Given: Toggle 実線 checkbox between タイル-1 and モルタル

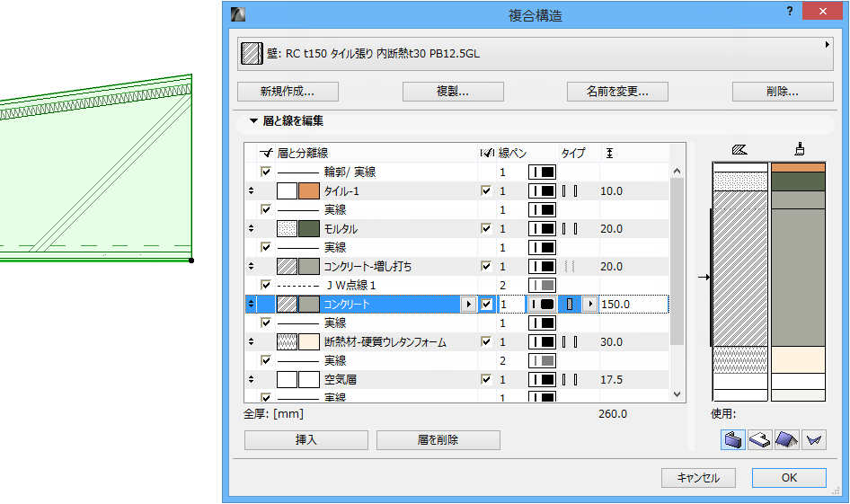Looking at the screenshot, I should (x=266, y=209).
